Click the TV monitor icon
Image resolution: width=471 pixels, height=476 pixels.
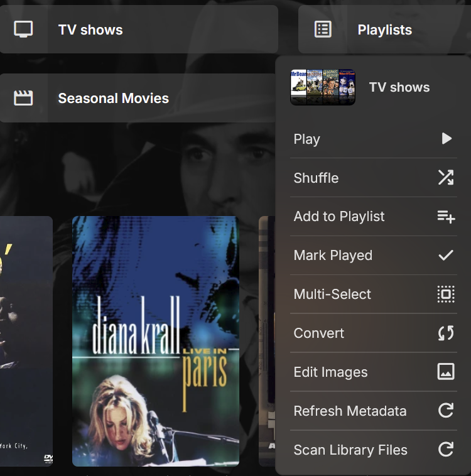23,29
